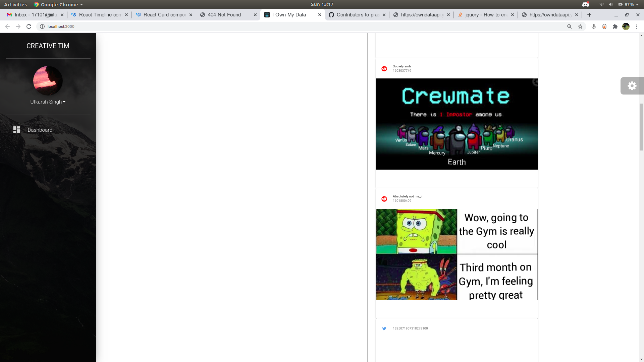This screenshot has width=644, height=362.
Task: Switch to the React Timeline tab
Action: point(99,15)
